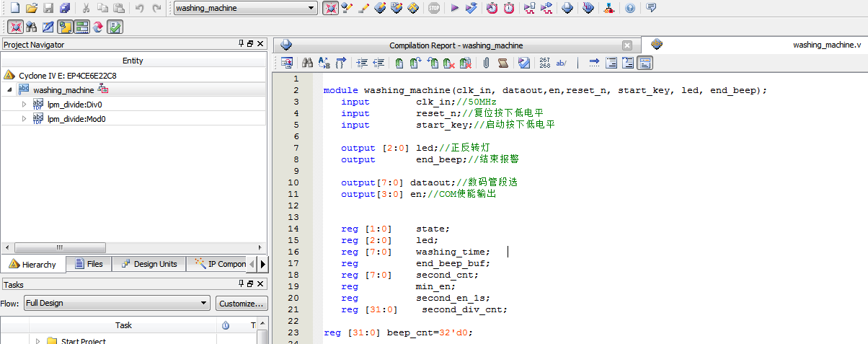The image size is (868, 344).
Task: Click the Find binoculars icon in editor toolbar
Action: coord(307,63)
